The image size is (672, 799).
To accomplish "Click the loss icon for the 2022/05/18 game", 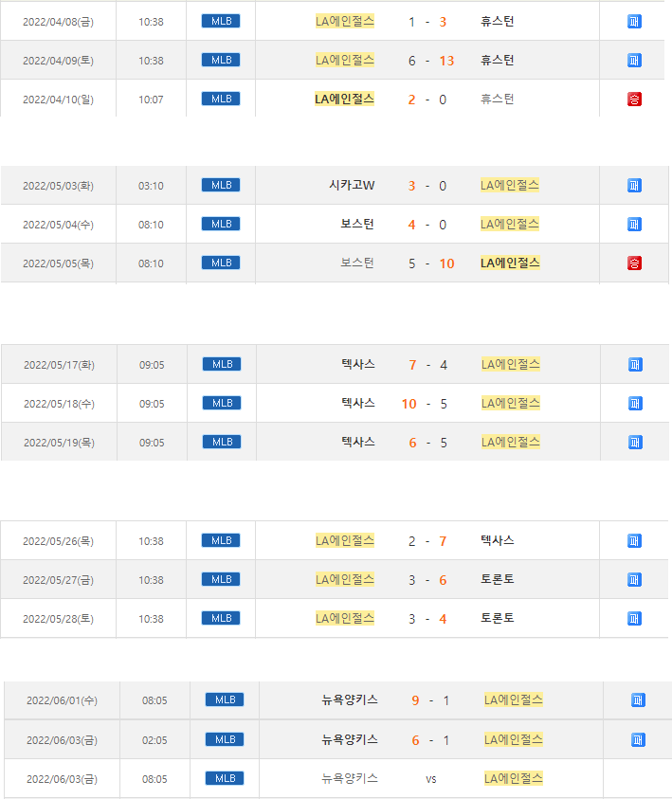I will [x=635, y=403].
